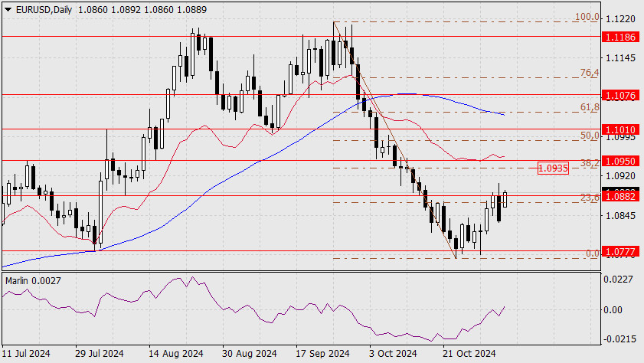Viewport: 644px width, 363px height.
Task: Click the boxed 1.0935 price label
Action: [x=553, y=168]
